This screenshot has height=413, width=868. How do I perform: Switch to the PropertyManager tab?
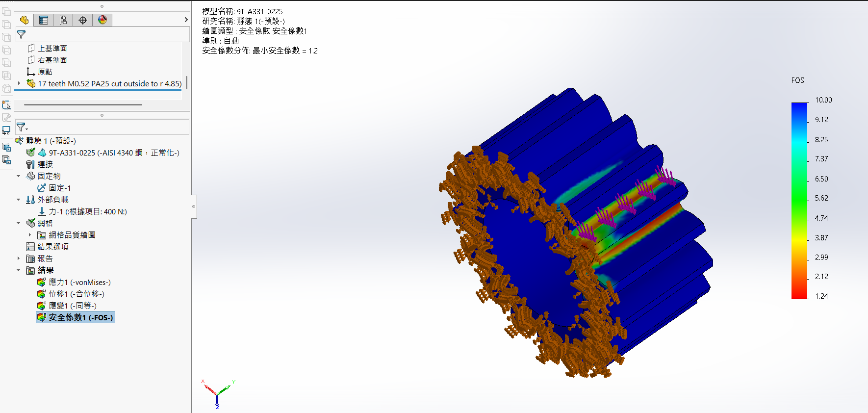(x=44, y=20)
